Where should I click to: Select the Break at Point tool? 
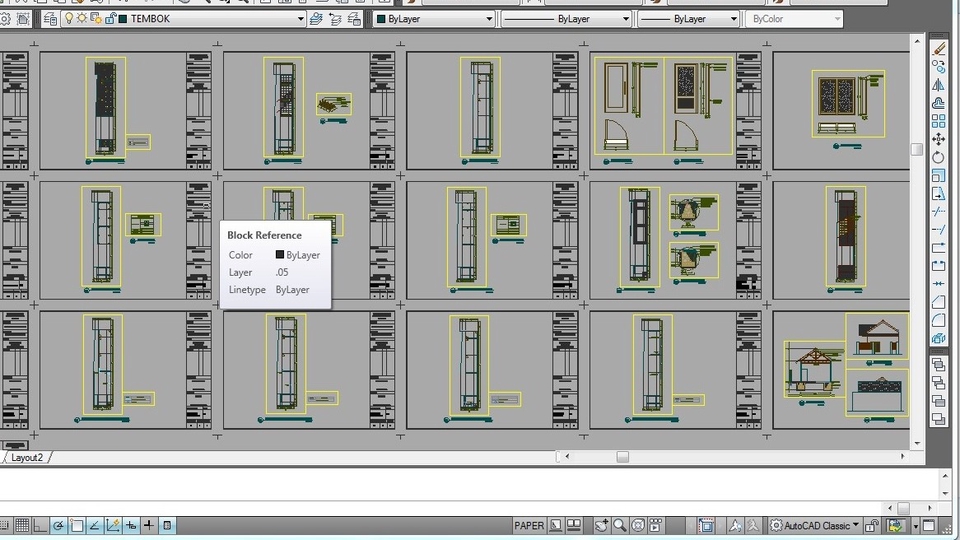[939, 248]
